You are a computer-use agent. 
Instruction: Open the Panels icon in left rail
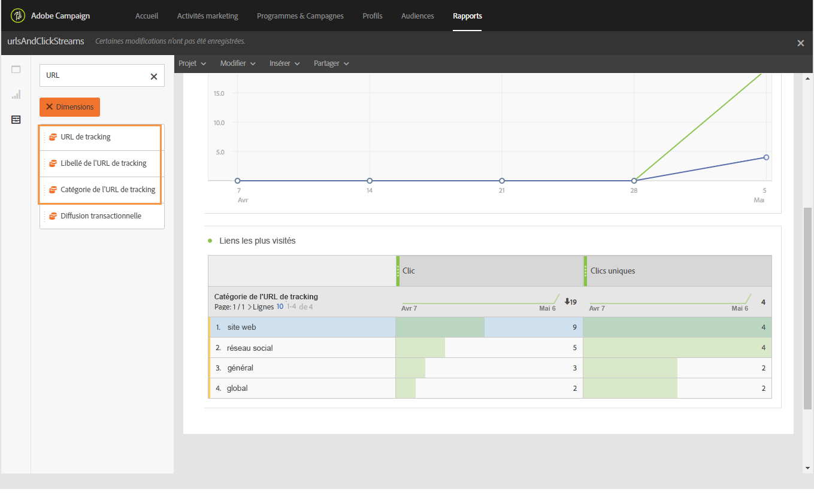(x=16, y=69)
